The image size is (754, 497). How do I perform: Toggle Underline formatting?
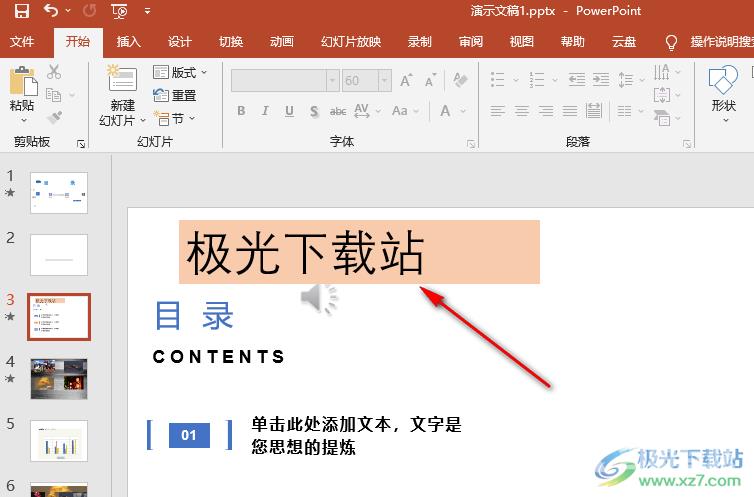(289, 111)
